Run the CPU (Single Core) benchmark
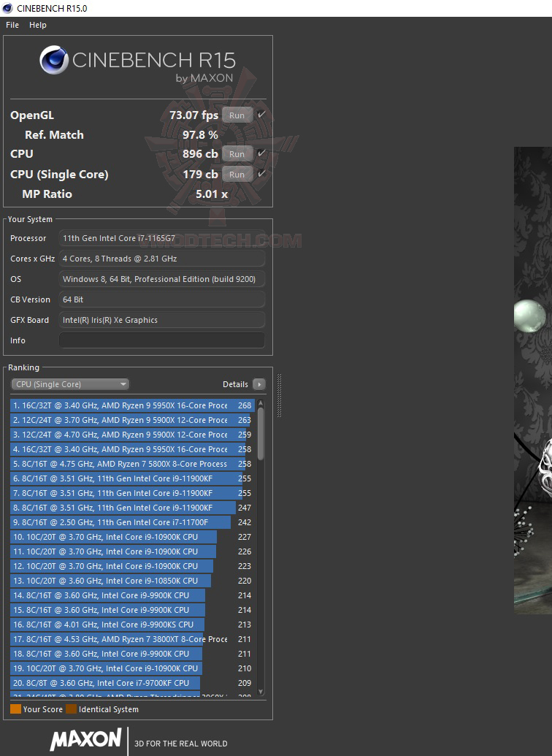 [x=237, y=174]
